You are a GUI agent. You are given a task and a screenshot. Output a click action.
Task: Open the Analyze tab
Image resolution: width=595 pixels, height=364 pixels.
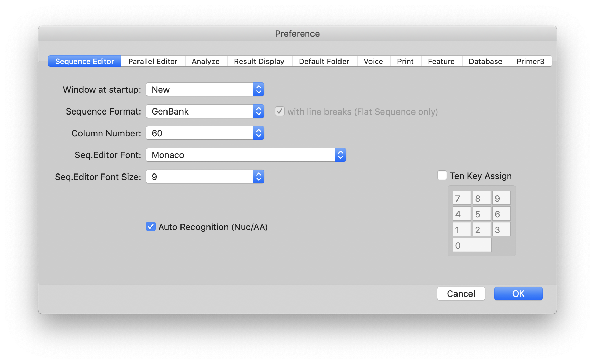pos(205,61)
